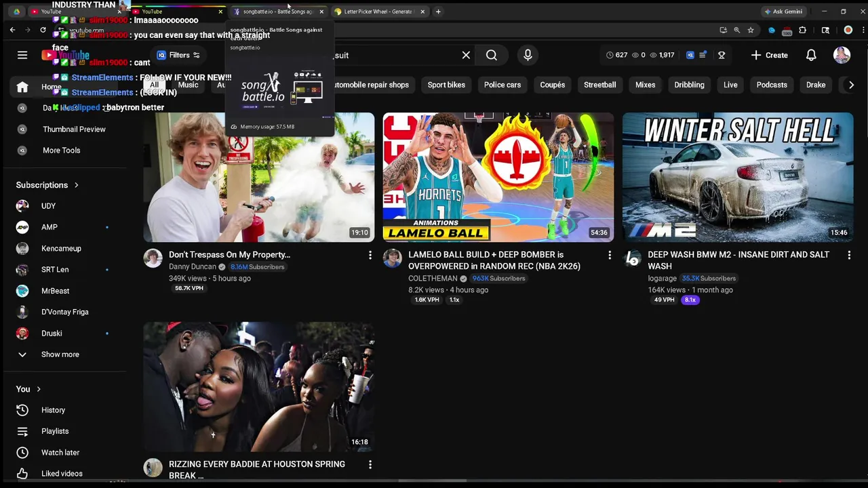Open the YouTube hamburger guide menu
Image resolution: width=868 pixels, height=488 pixels.
(22, 55)
